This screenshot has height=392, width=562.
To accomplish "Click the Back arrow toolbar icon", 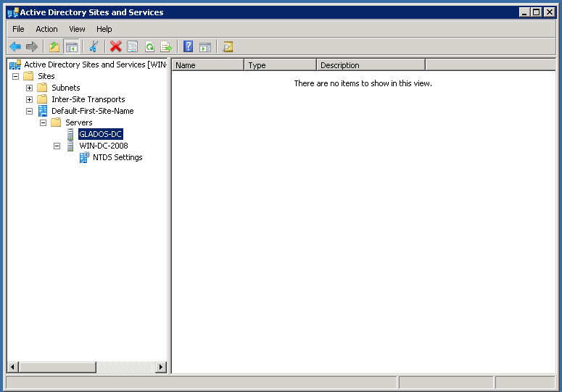I will pos(15,47).
